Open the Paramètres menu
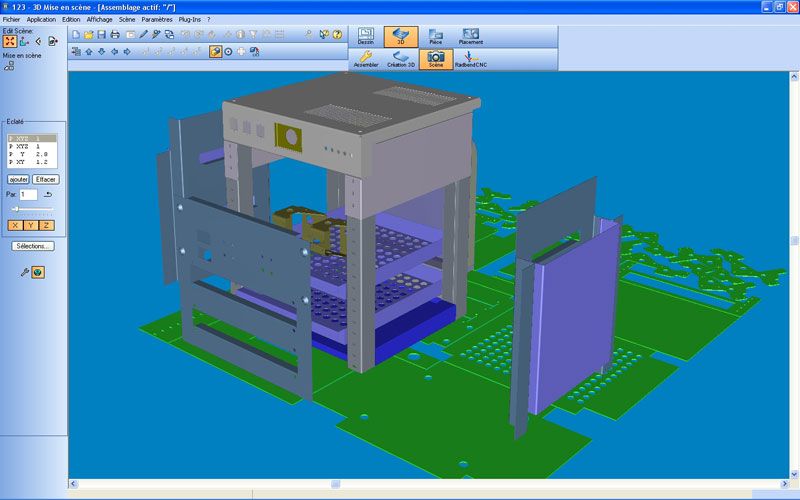 pos(157,19)
